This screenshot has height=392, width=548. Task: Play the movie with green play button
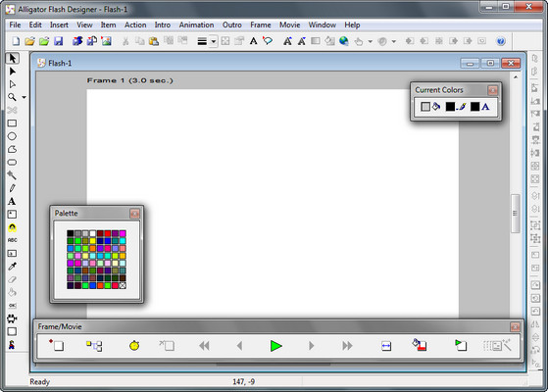coord(276,346)
